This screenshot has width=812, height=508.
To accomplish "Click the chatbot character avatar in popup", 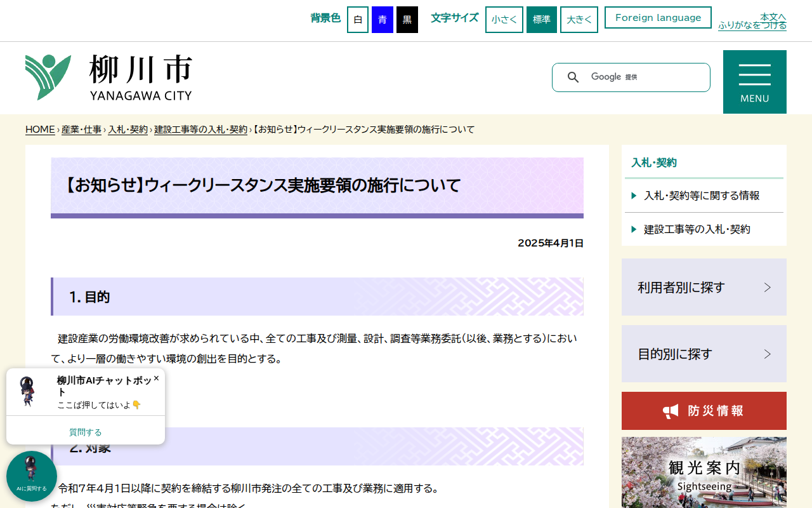I will click(27, 391).
